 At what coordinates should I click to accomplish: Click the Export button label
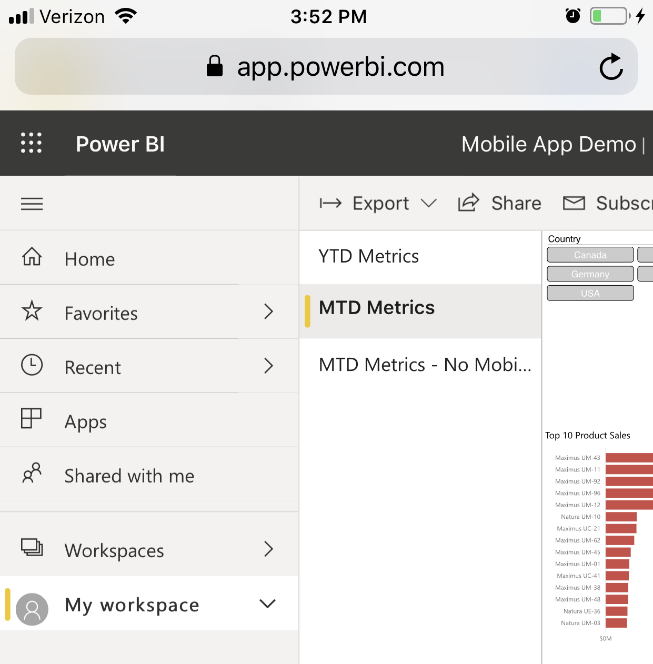click(381, 204)
